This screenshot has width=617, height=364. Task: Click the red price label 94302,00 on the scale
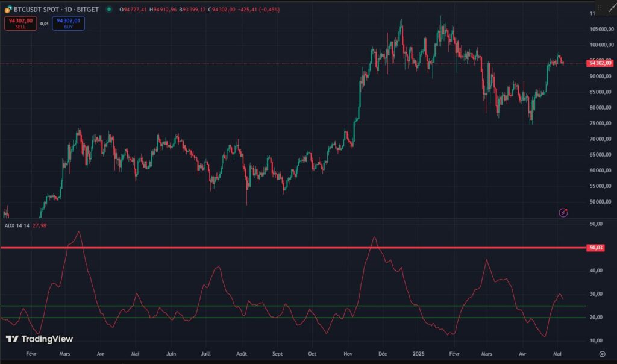pyautogui.click(x=600, y=62)
